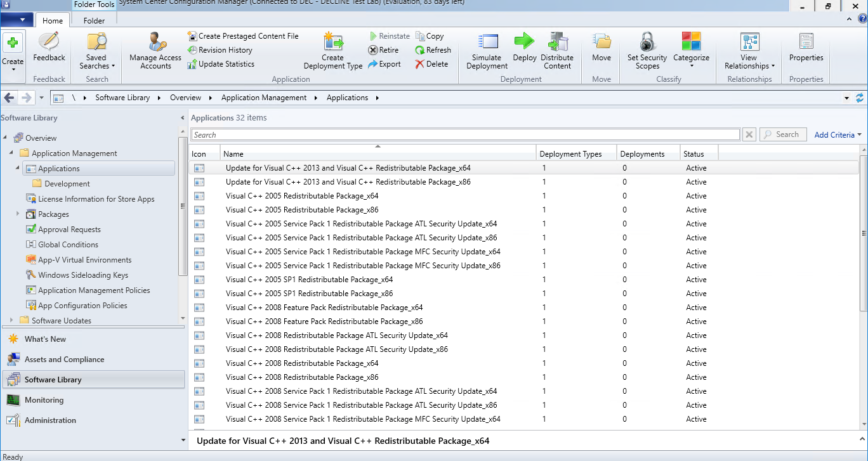The width and height of the screenshot is (868, 461).
Task: Open the Add Criteria dropdown
Action: (838, 134)
